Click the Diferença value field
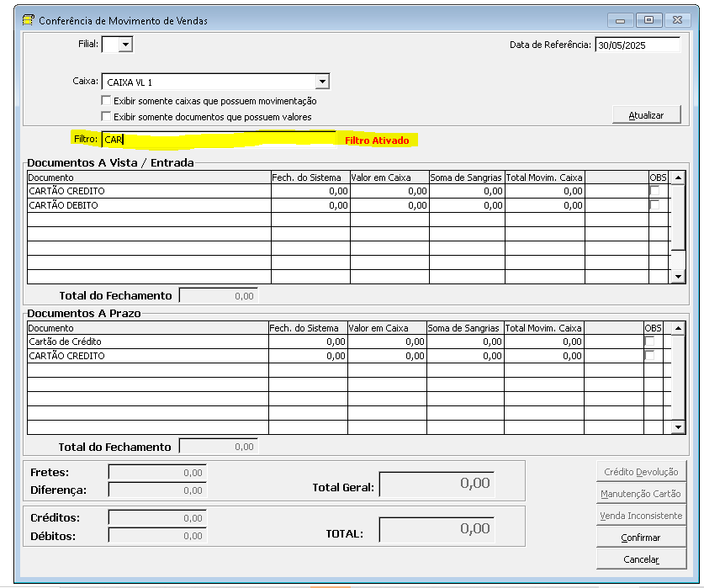 pyautogui.click(x=157, y=490)
